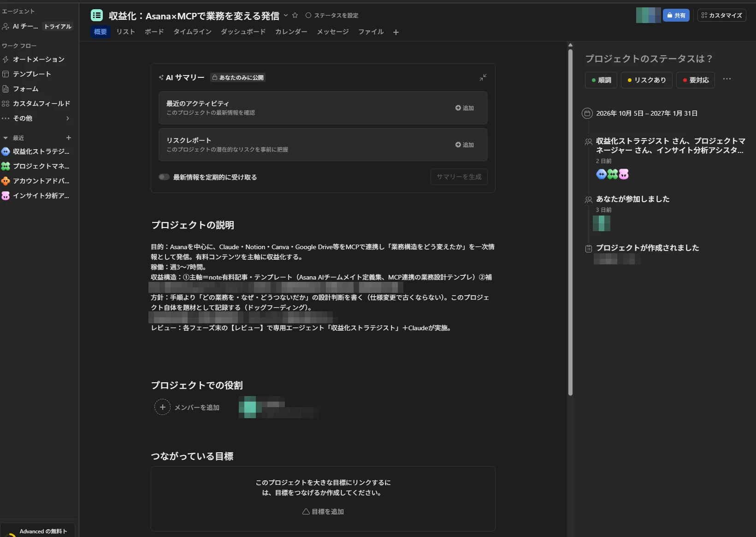Star the project as a favorite
The image size is (756, 537).
[x=295, y=15]
